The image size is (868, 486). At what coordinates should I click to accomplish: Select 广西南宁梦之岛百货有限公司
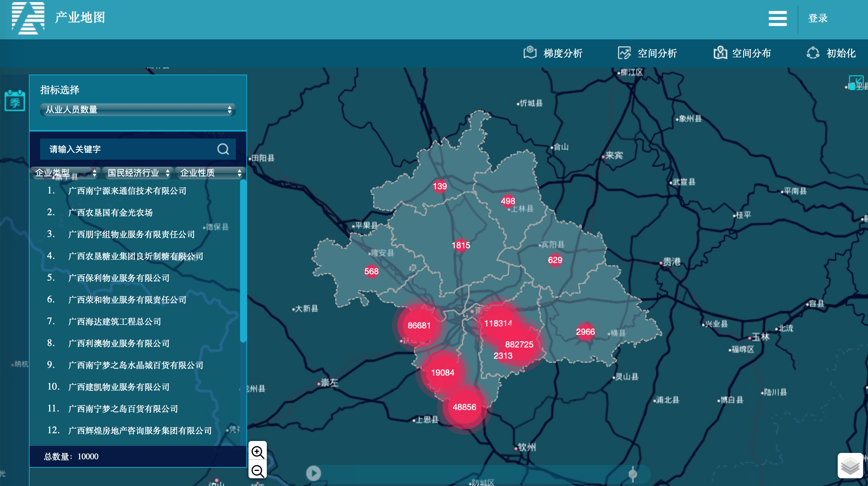(123, 409)
